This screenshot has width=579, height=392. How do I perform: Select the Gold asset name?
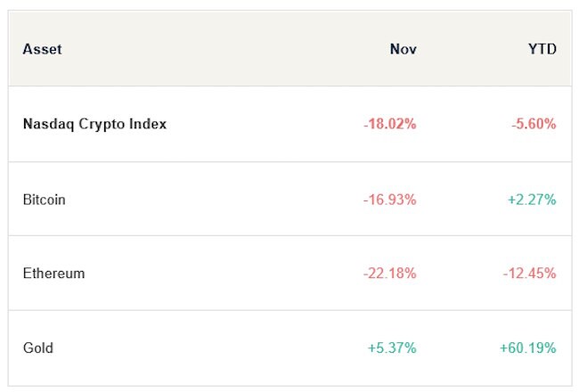[x=37, y=347]
